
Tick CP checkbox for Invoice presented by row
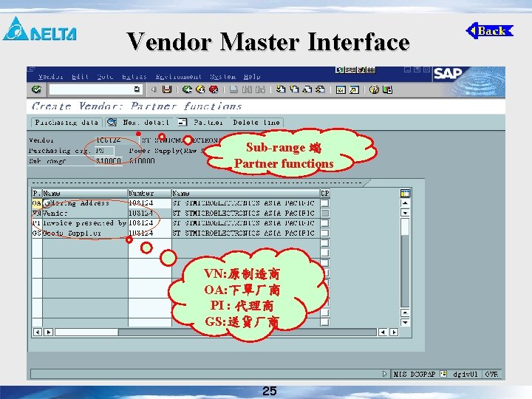[x=324, y=223]
